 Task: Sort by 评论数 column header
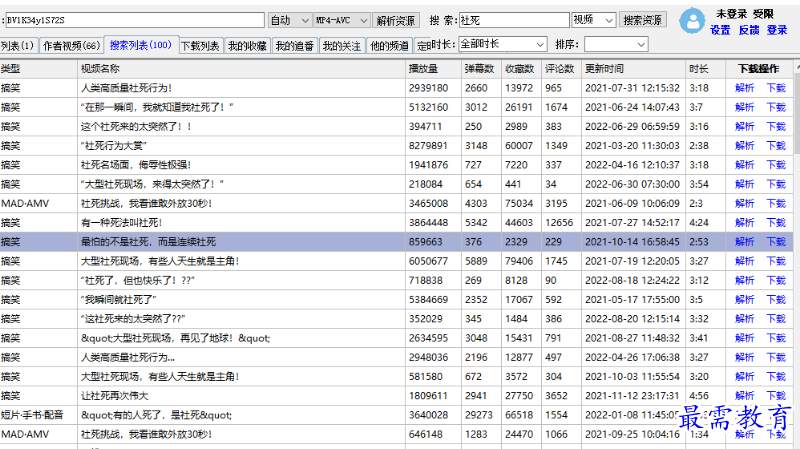[561, 69]
